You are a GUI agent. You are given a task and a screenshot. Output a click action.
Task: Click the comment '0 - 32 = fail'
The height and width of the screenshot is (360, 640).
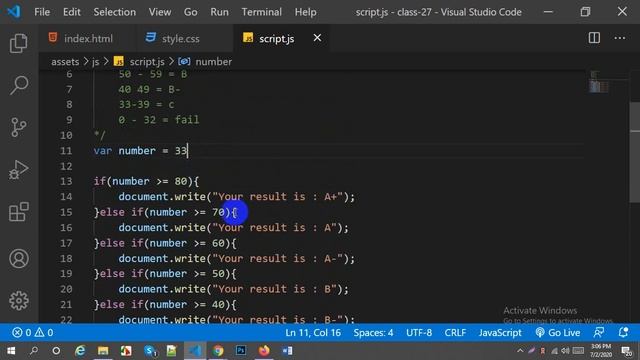(x=159, y=120)
